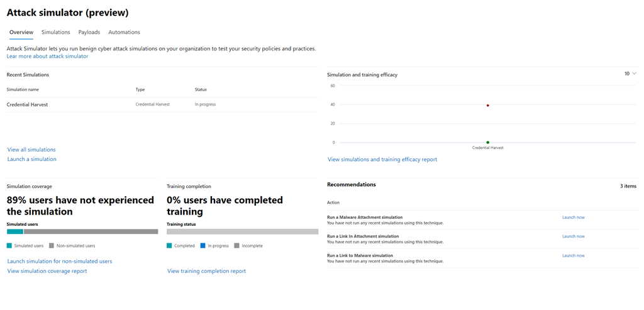The width and height of the screenshot is (644, 310).
Task: Open simulations and training efficacy report
Action: tap(382, 160)
